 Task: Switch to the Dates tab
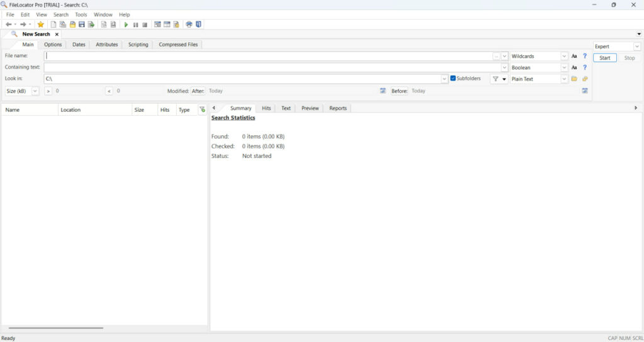click(79, 45)
